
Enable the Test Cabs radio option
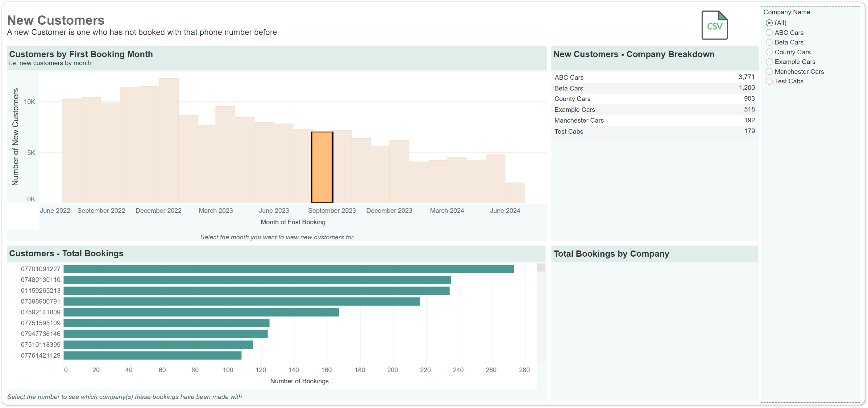770,81
